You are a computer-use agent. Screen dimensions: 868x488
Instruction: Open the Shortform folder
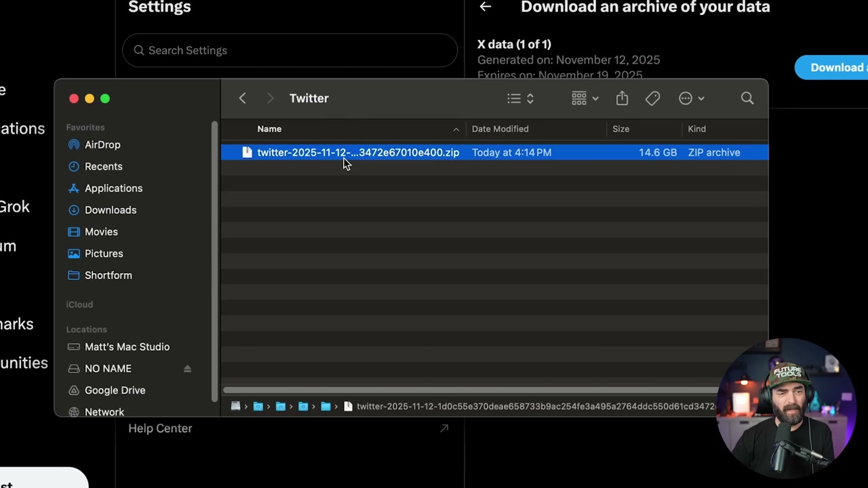(x=108, y=275)
